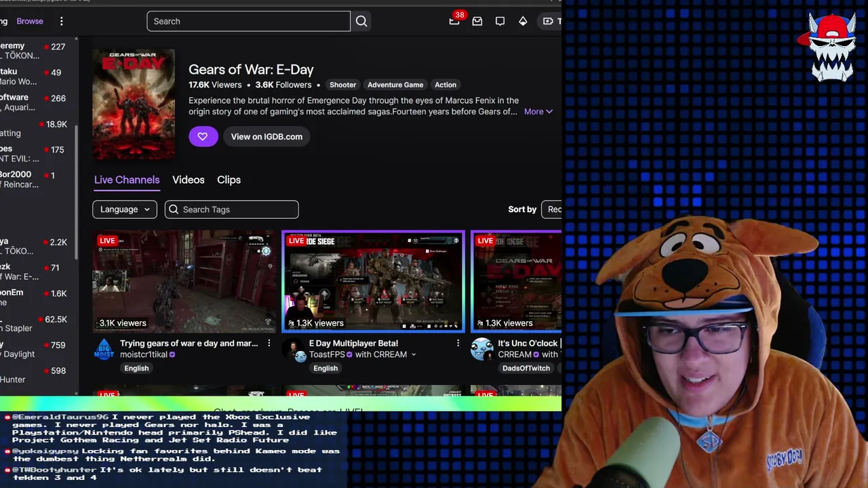Open 'E Day Multiplayer Beta!' stream title
868x488 pixels.
click(x=353, y=343)
